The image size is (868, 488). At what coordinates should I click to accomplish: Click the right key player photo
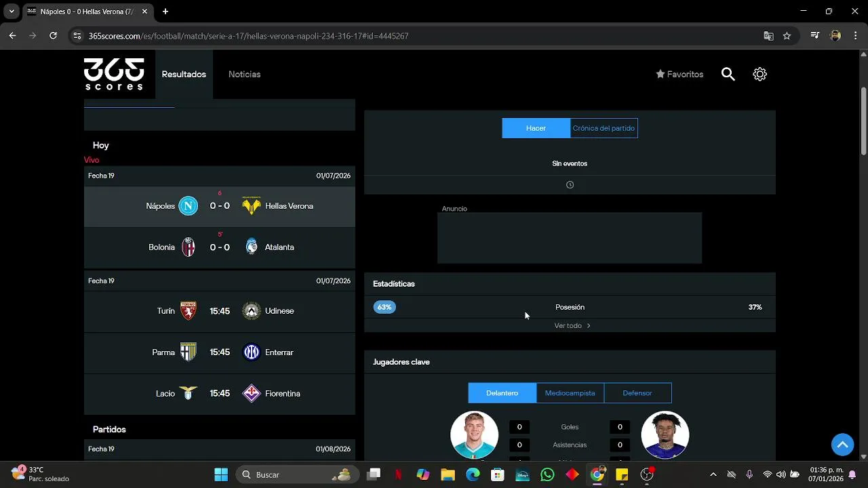(665, 434)
